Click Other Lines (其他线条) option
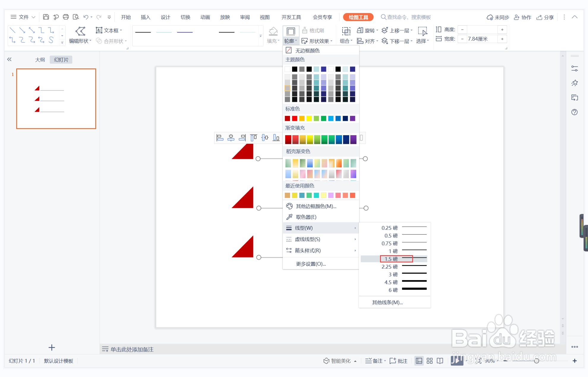Image resolution: width=588 pixels, height=377 pixels. 387,302
